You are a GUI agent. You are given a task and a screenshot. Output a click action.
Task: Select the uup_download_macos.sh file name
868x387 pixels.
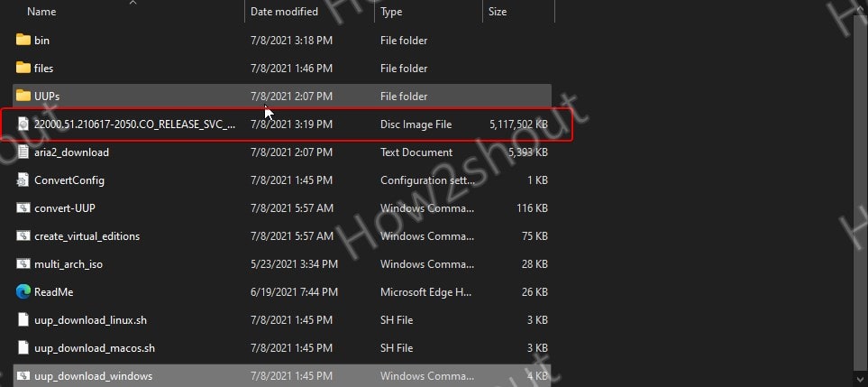(x=95, y=348)
